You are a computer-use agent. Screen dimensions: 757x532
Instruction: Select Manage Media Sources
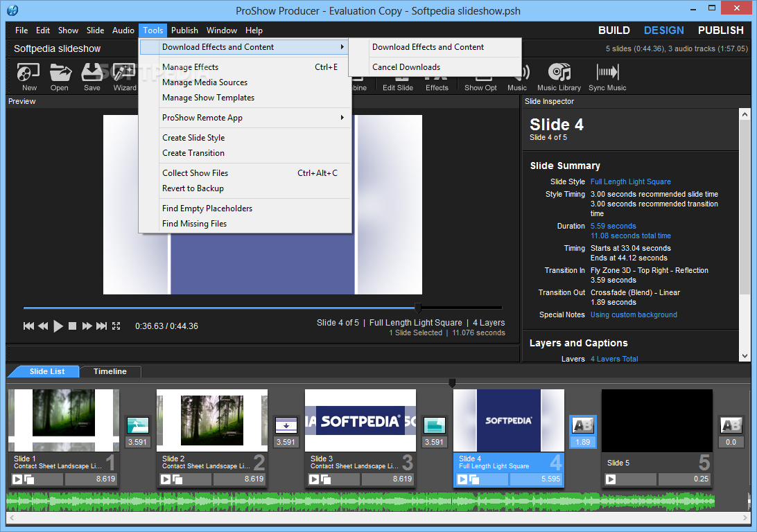(x=245, y=82)
